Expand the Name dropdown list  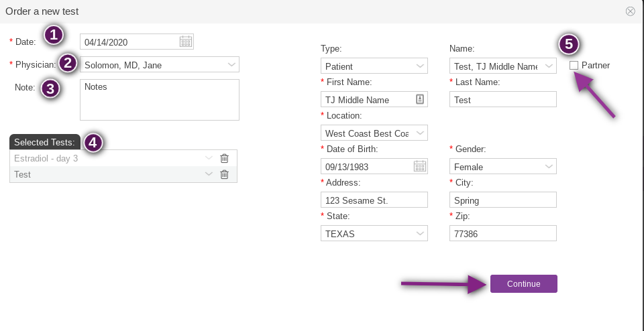(549, 66)
